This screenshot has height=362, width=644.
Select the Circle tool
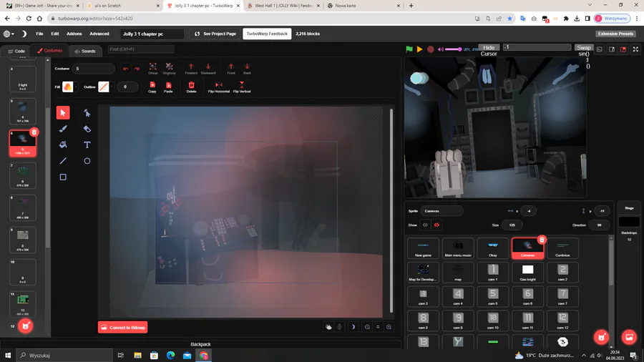(87, 161)
